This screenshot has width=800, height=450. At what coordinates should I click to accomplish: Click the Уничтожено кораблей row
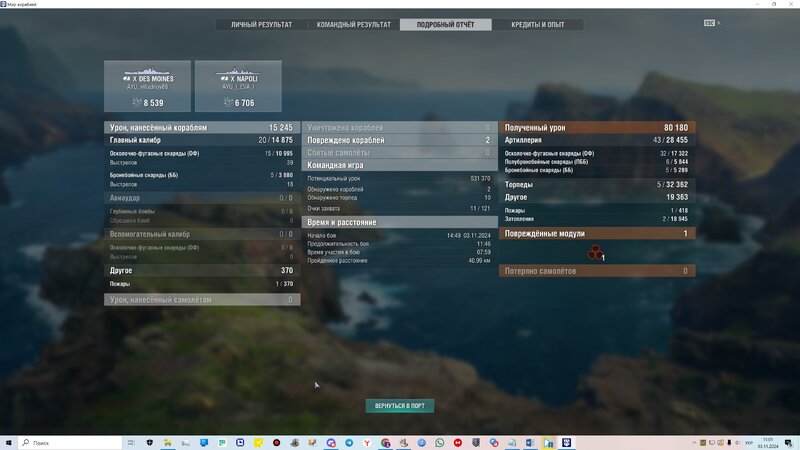(399, 128)
